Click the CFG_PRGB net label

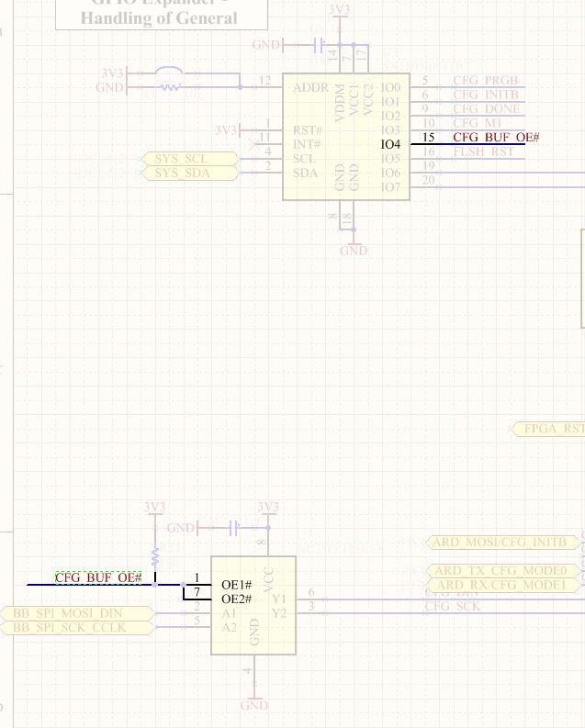coord(486,81)
